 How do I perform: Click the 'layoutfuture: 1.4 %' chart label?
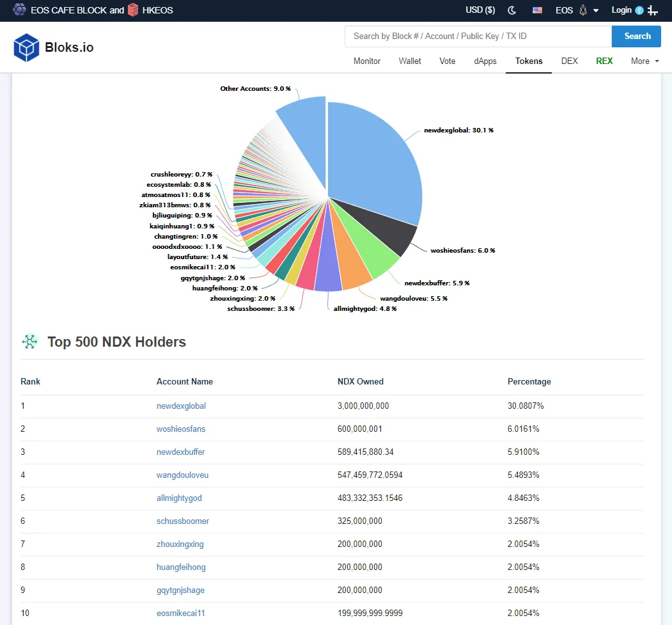pos(198,257)
